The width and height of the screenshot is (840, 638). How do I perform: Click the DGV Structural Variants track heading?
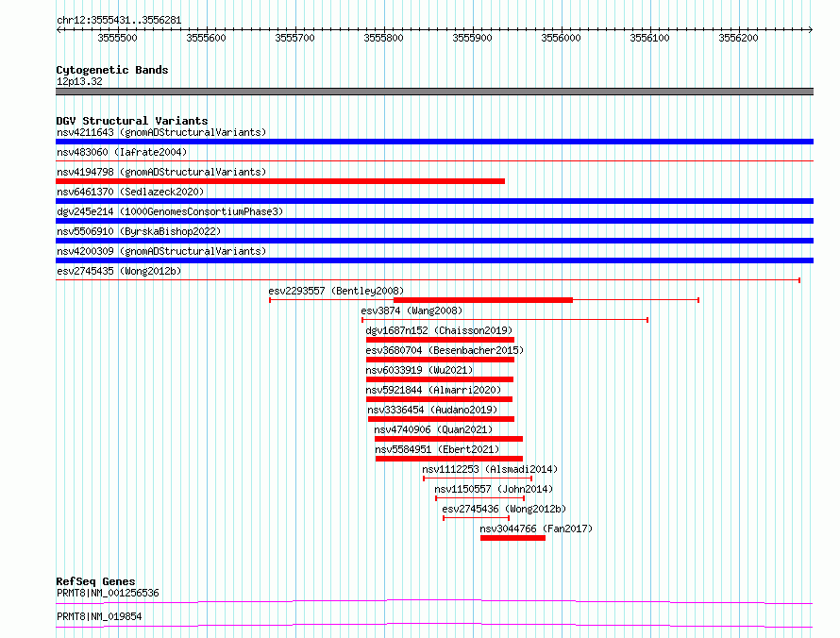(x=132, y=121)
